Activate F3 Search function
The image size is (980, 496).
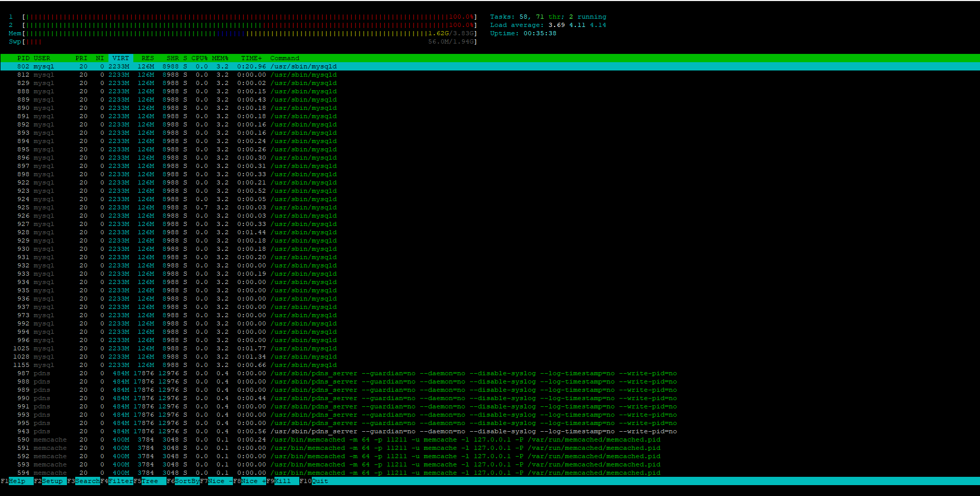[x=84, y=481]
